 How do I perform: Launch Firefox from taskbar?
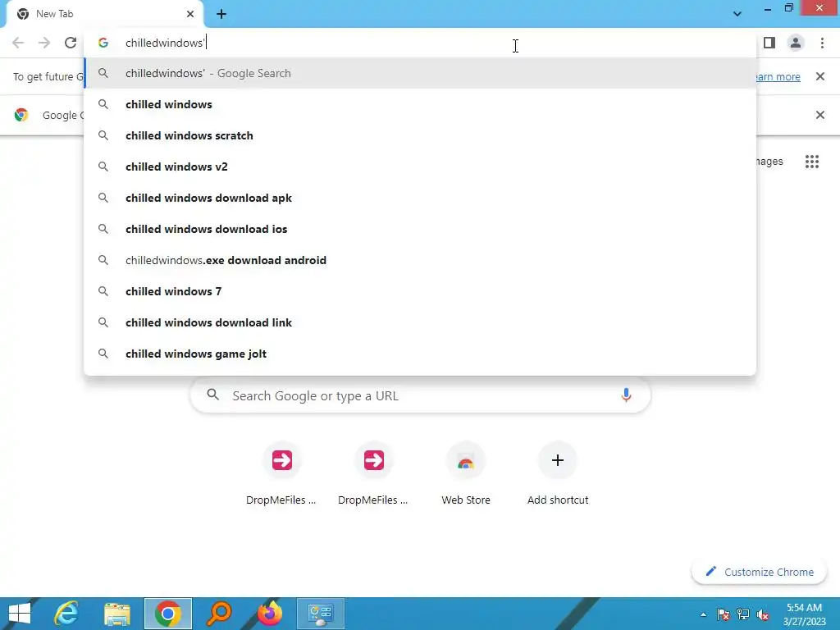[x=269, y=614]
